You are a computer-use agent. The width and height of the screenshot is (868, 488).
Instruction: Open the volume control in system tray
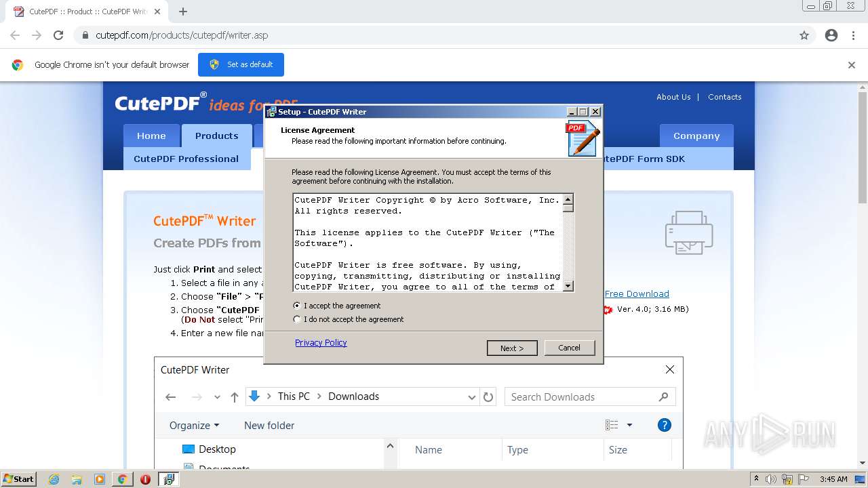pos(771,479)
